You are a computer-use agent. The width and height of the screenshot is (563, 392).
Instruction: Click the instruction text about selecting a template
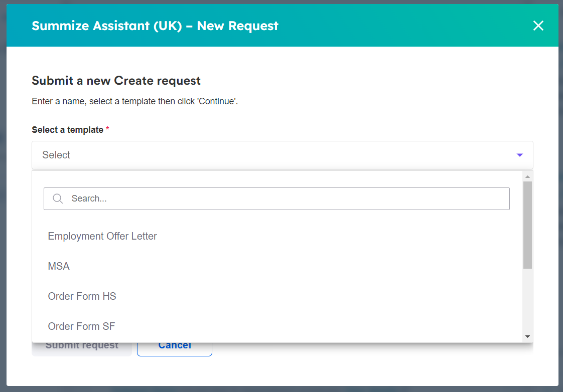134,101
